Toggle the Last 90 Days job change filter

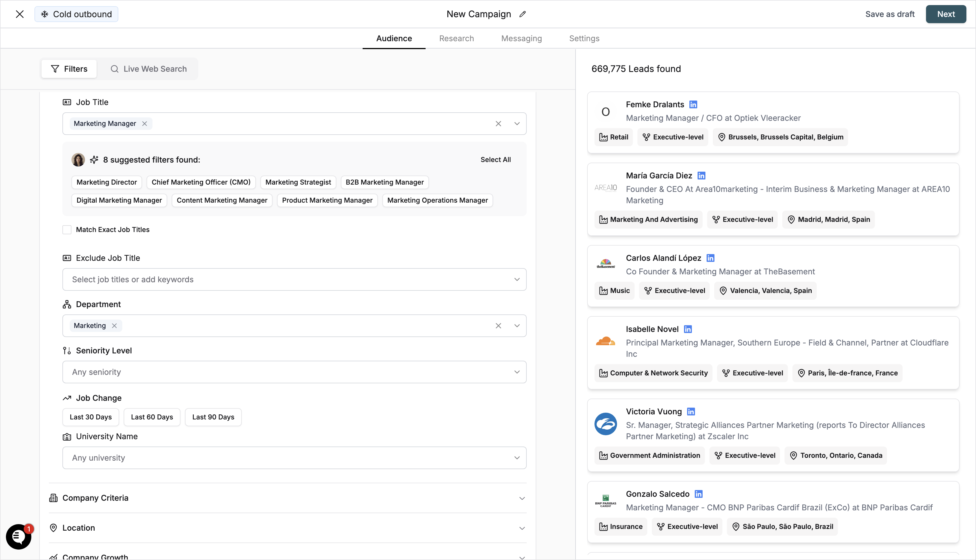213,417
